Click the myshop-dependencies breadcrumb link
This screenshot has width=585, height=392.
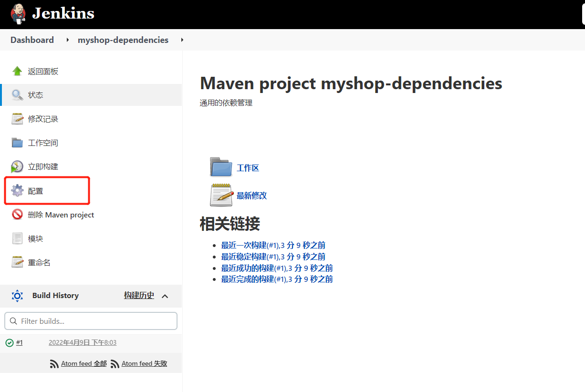click(123, 40)
